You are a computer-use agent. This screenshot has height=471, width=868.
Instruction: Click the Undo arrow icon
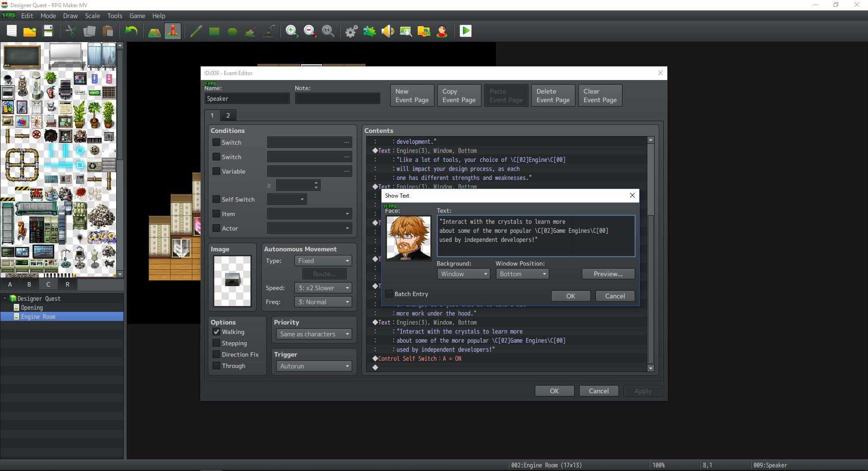pyautogui.click(x=131, y=31)
